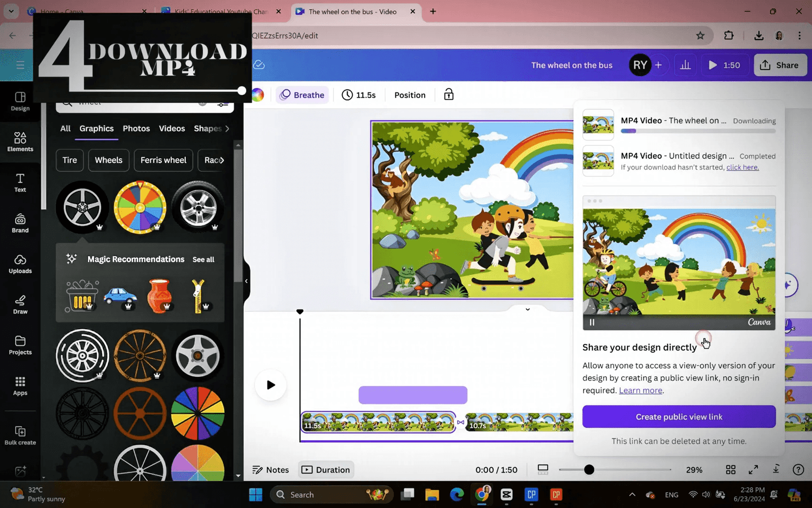Open the Projects sidebar panel

point(20,345)
